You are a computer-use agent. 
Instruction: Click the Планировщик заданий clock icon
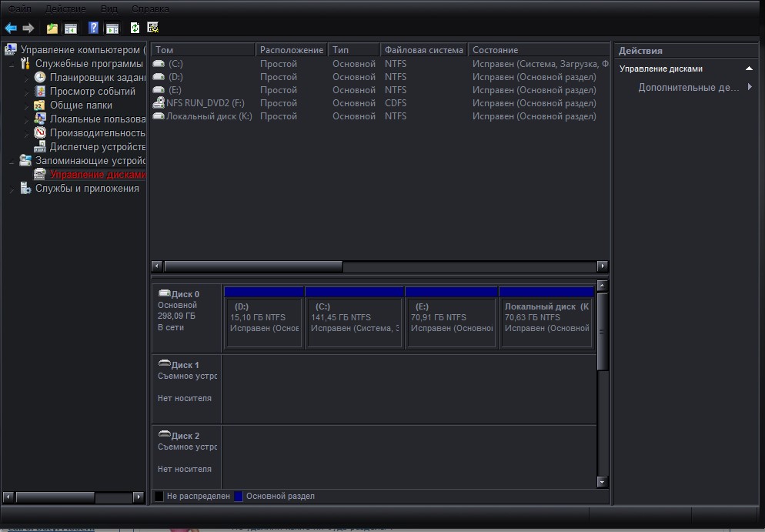pos(40,77)
